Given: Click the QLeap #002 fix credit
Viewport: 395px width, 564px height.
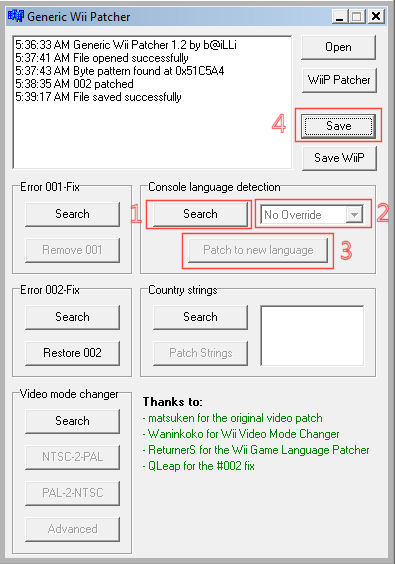Looking at the screenshot, I should point(199,466).
